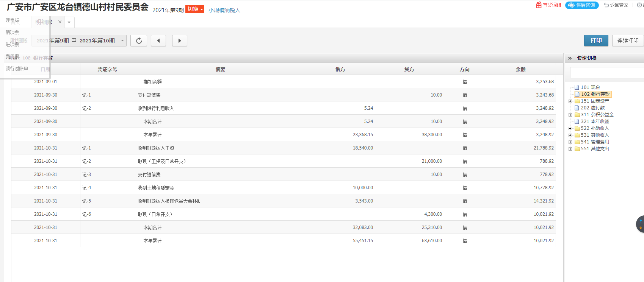Click the 202 应付款 document icon
This screenshot has width=644, height=282.
[x=577, y=108]
